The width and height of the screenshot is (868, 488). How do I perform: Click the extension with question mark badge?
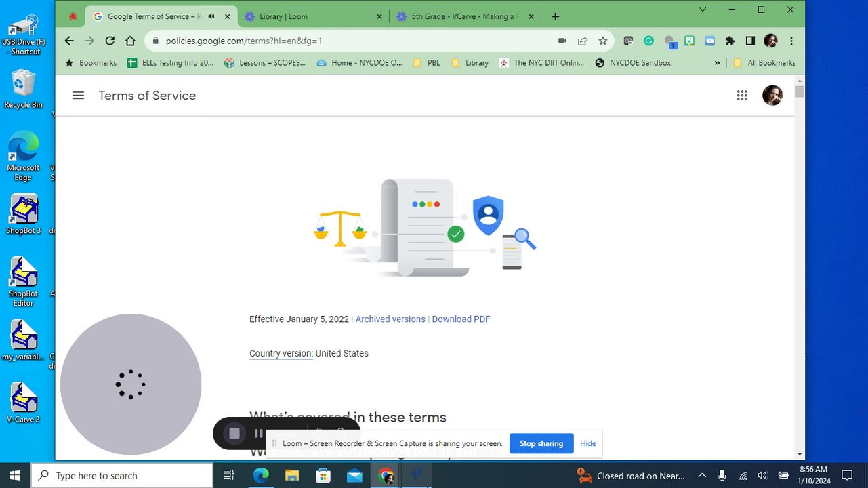pos(669,42)
